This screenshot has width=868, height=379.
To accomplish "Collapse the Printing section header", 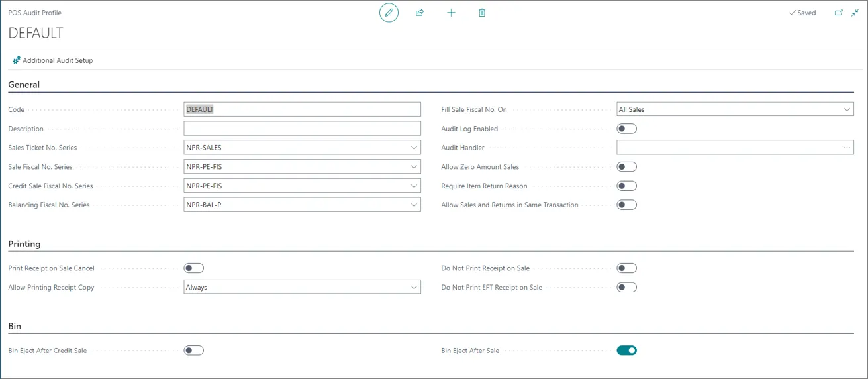I will (x=24, y=244).
